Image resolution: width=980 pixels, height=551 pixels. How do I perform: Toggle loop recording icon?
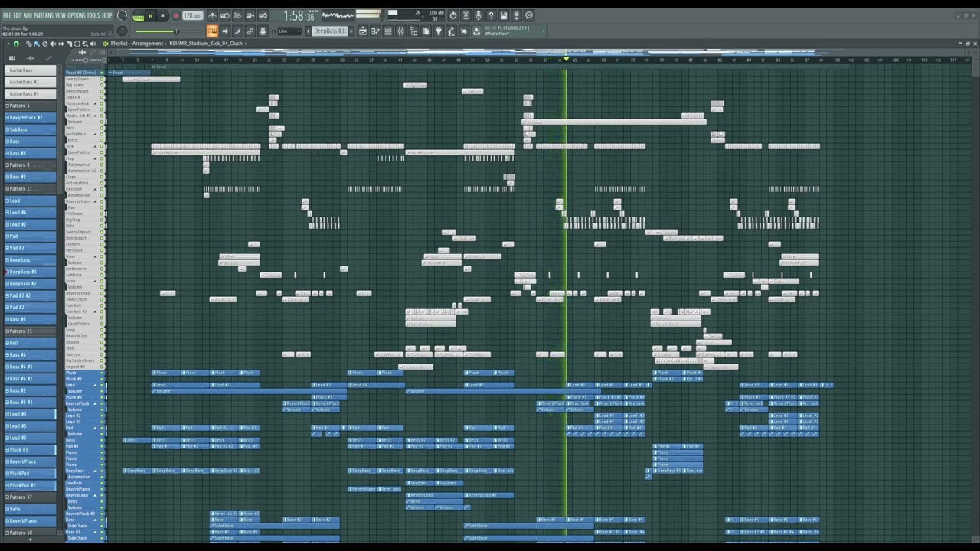(x=263, y=15)
